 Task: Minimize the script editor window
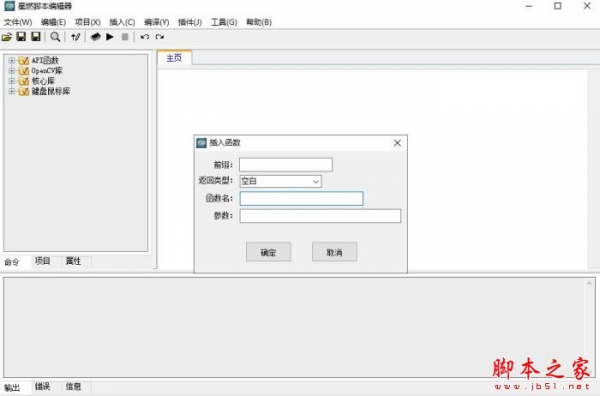click(x=529, y=6)
